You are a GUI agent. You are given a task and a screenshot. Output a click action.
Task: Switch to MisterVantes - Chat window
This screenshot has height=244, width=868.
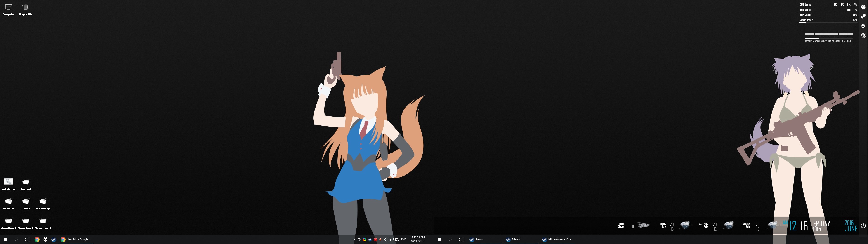click(x=558, y=240)
